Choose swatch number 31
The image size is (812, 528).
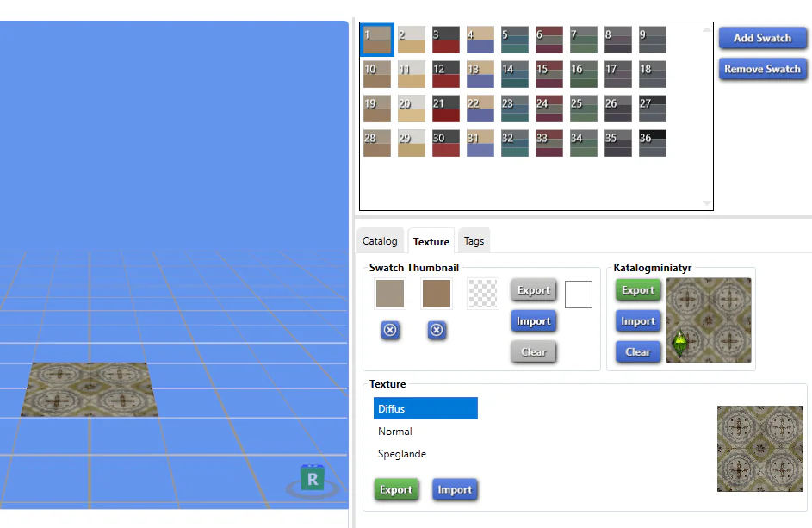480,143
